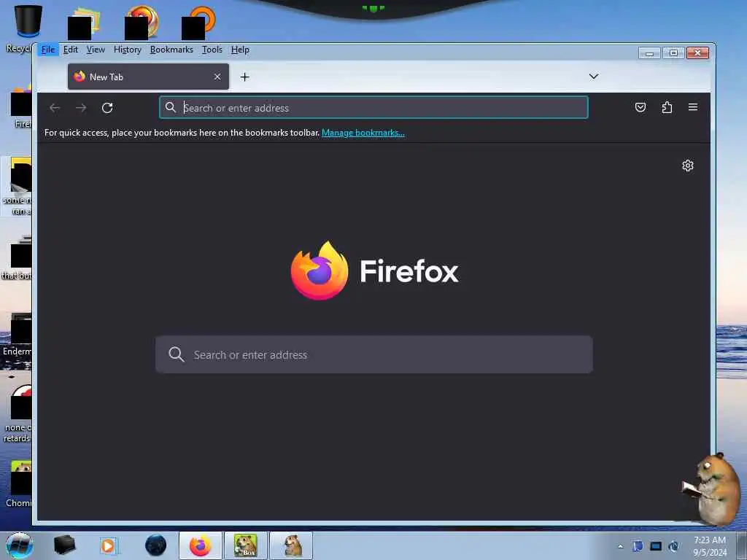
Task: Open the Bookmarks menu
Action: pos(171,50)
